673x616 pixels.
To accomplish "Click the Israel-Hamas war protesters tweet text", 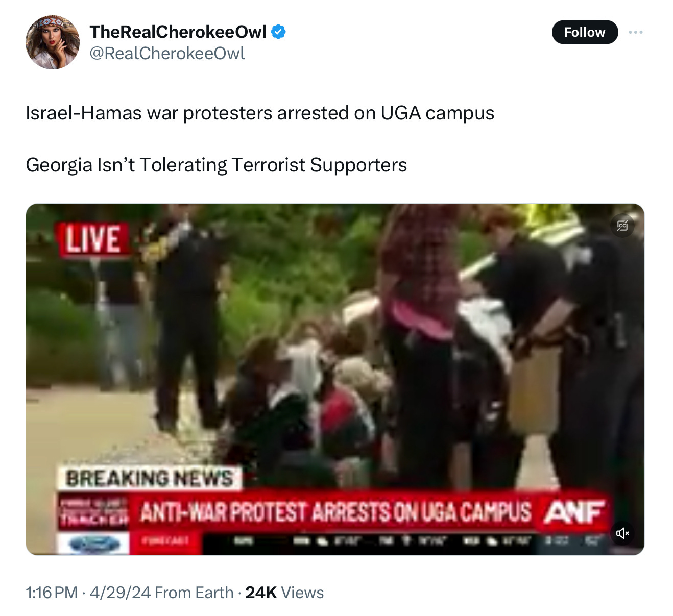I will (260, 113).
